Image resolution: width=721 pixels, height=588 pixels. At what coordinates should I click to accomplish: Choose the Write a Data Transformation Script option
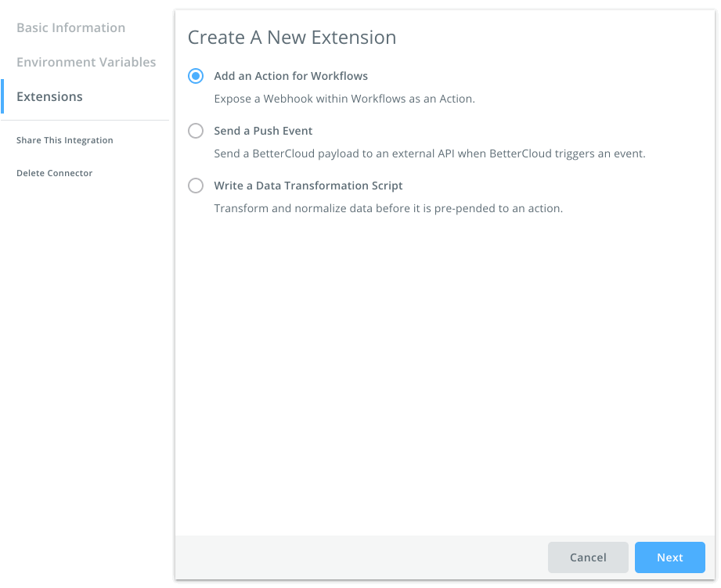point(196,186)
